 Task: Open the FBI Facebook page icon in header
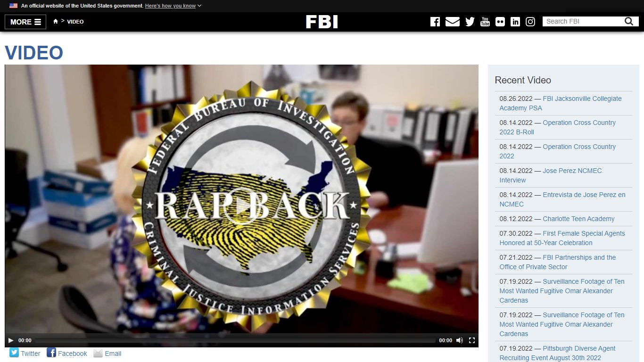435,22
